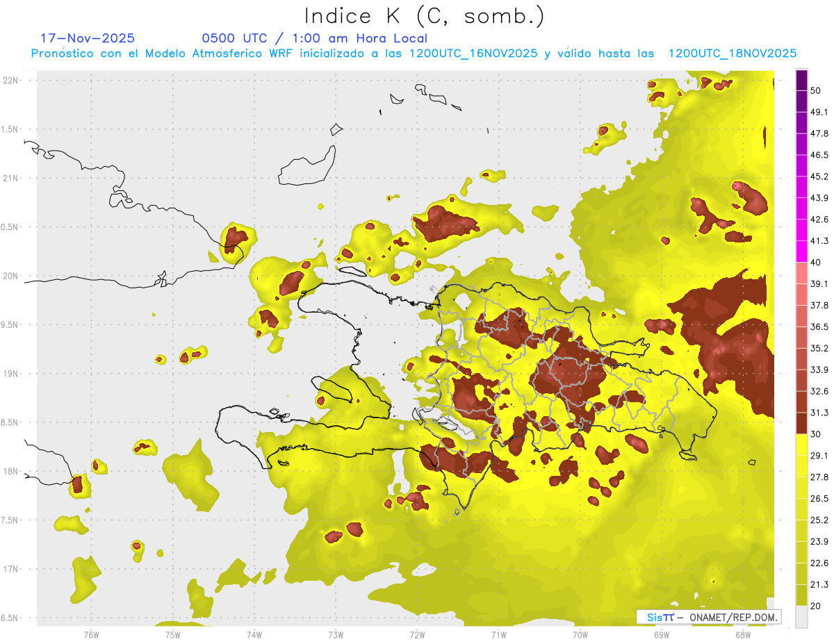Click the colorbar value '25.2'
The image size is (834, 644).
click(819, 520)
